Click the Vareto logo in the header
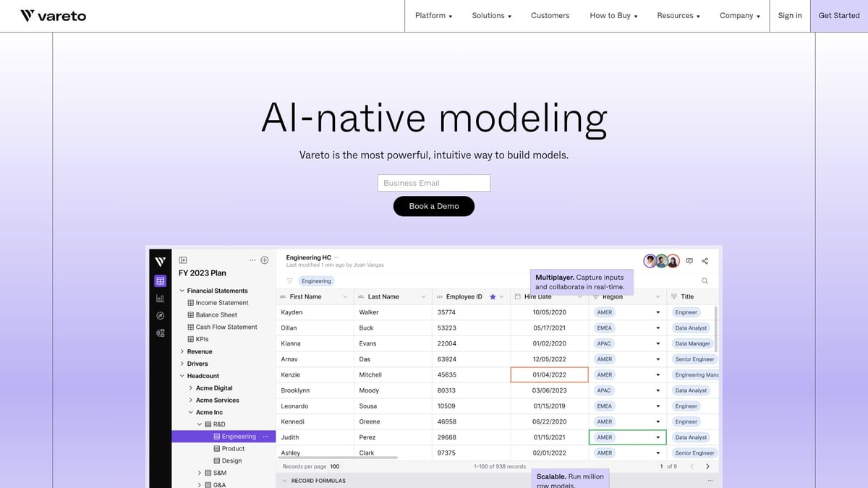Screen dimensions: 868x488 pyautogui.click(x=54, y=16)
